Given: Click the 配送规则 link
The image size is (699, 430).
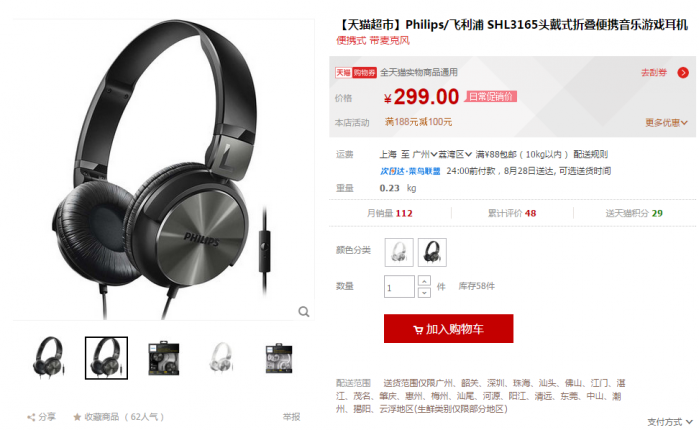Looking at the screenshot, I should tap(590, 154).
